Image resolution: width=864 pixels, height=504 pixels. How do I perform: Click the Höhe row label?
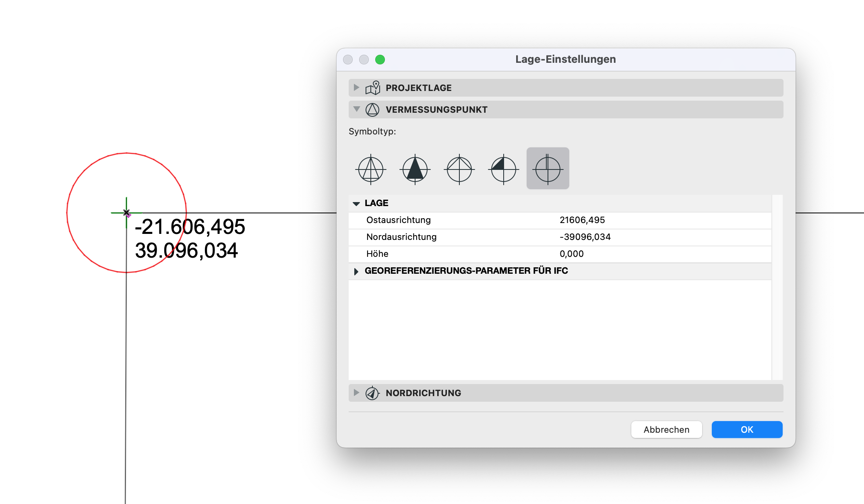click(377, 254)
